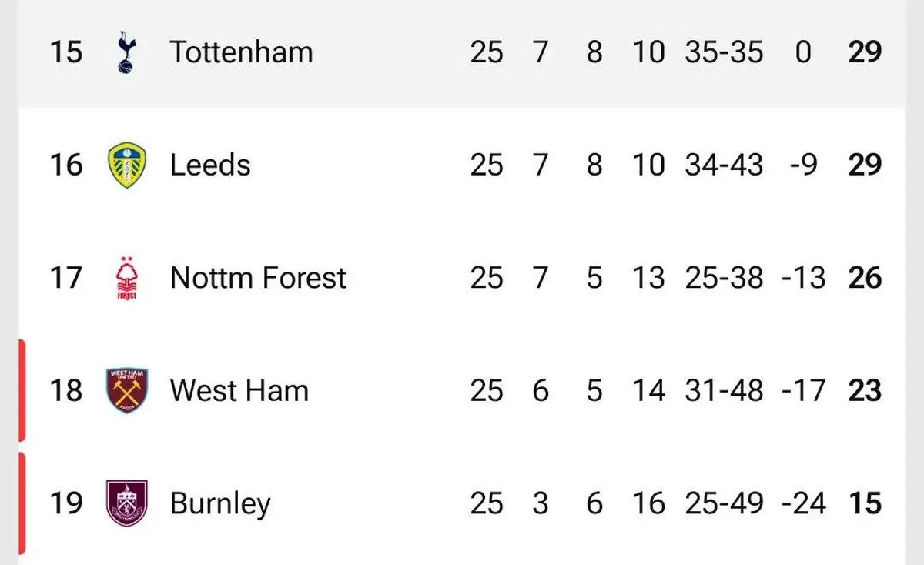Click West Ham's -17 goal difference
The image size is (924, 565).
(x=803, y=390)
